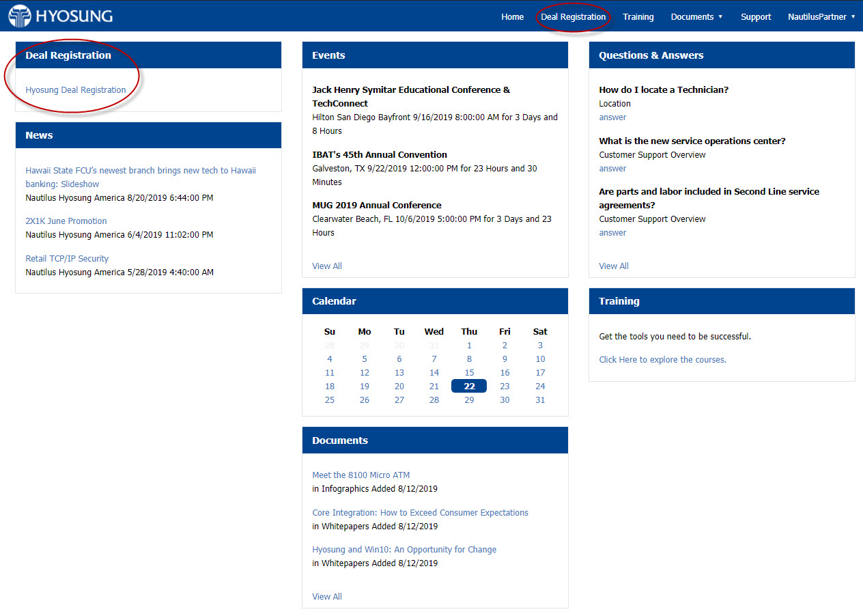Select August 15 on the calendar
The height and width of the screenshot is (616, 863).
pyautogui.click(x=469, y=372)
